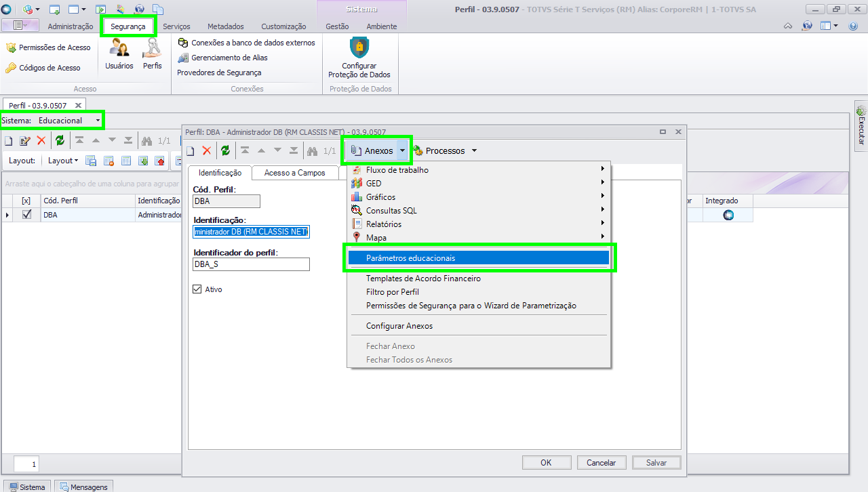The width and height of the screenshot is (868, 492).
Task: Select Configurar Anexos
Action: (x=479, y=326)
